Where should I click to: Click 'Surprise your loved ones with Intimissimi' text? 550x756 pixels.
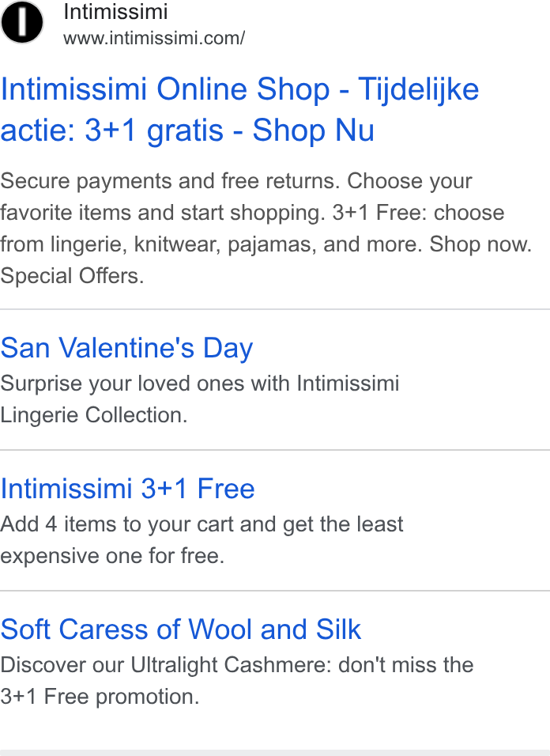(x=200, y=384)
